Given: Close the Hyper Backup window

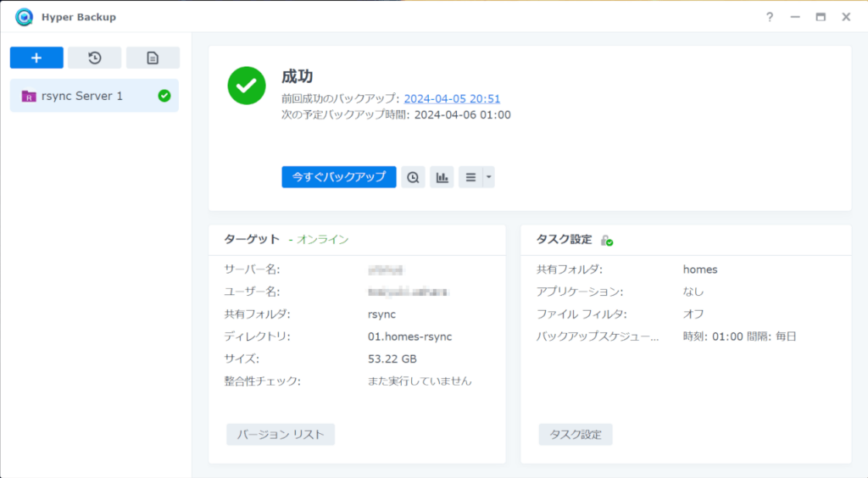Looking at the screenshot, I should click(x=846, y=17).
